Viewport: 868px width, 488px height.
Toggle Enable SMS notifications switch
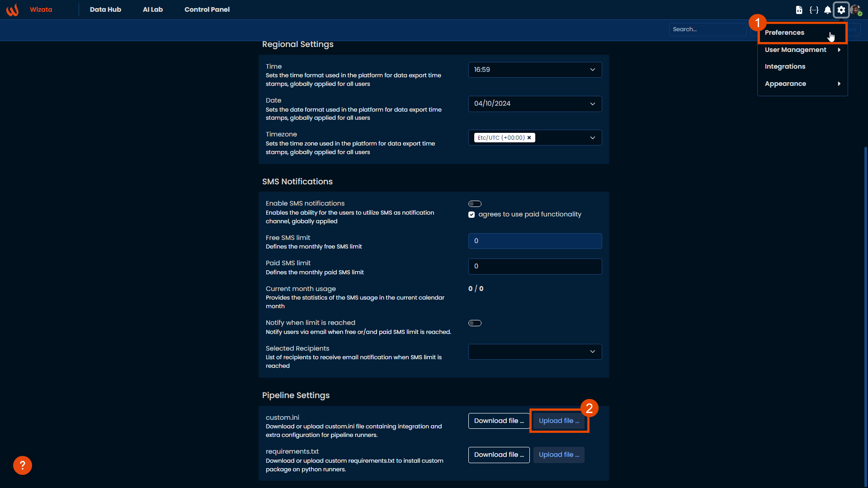475,204
